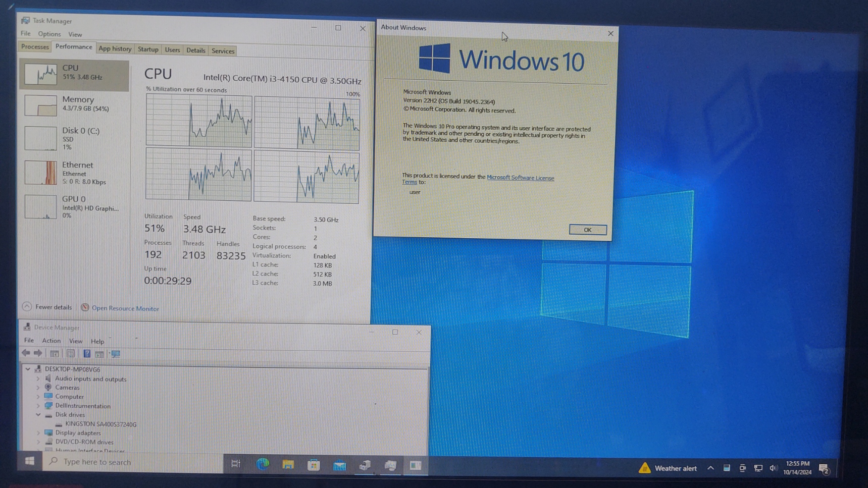Click Scan for hardware changes monitor icon
Screen dimensions: 868x488
[x=116, y=354]
